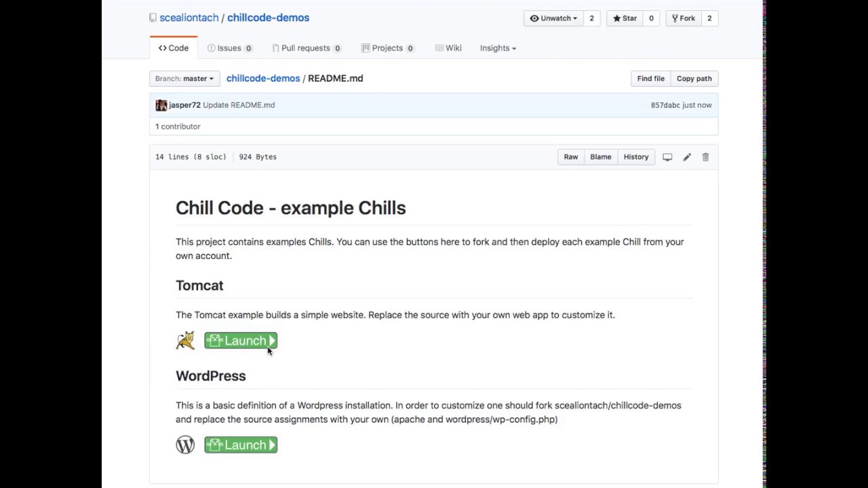Screen dimensions: 868x488
Task: Star this repository
Action: pyautogui.click(x=625, y=18)
